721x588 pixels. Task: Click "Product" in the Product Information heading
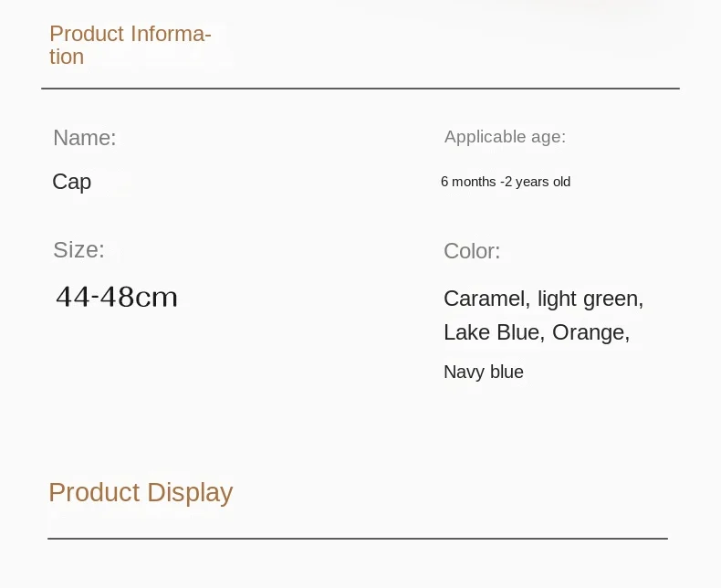pyautogui.click(x=87, y=34)
